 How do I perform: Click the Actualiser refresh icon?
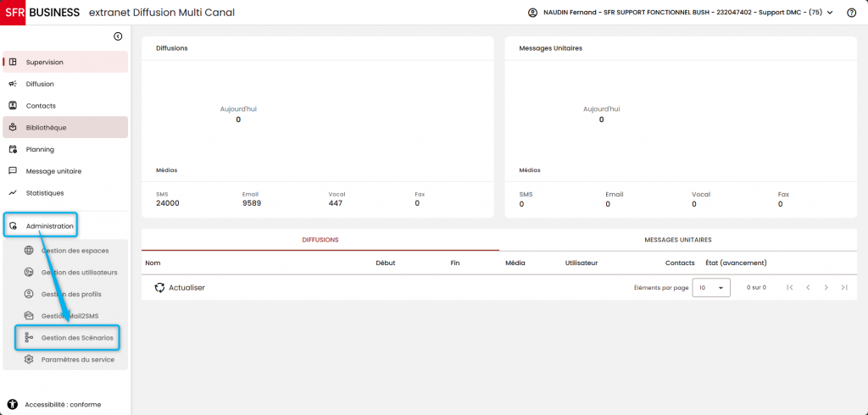tap(160, 288)
